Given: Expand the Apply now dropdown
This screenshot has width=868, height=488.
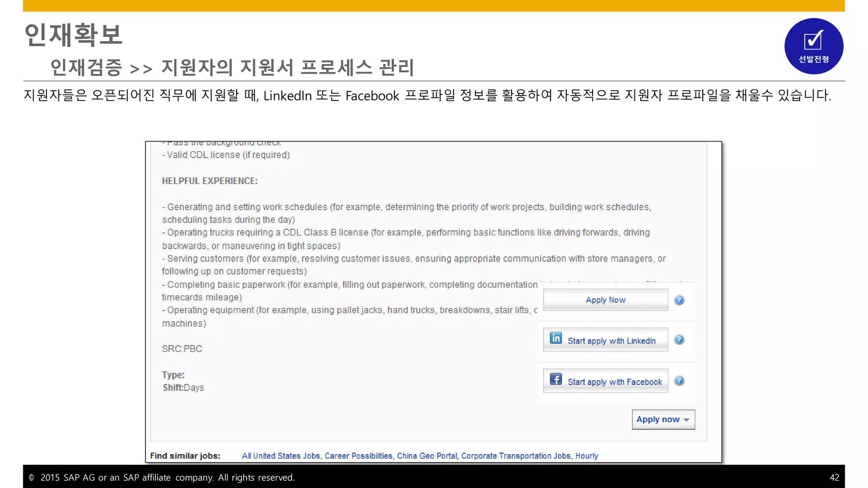Looking at the screenshot, I should point(663,419).
